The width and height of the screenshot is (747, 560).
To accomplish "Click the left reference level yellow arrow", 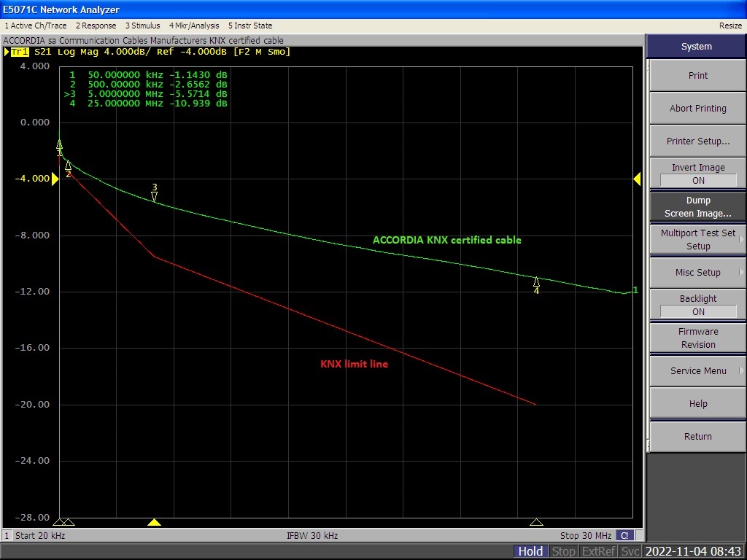I will (55, 179).
